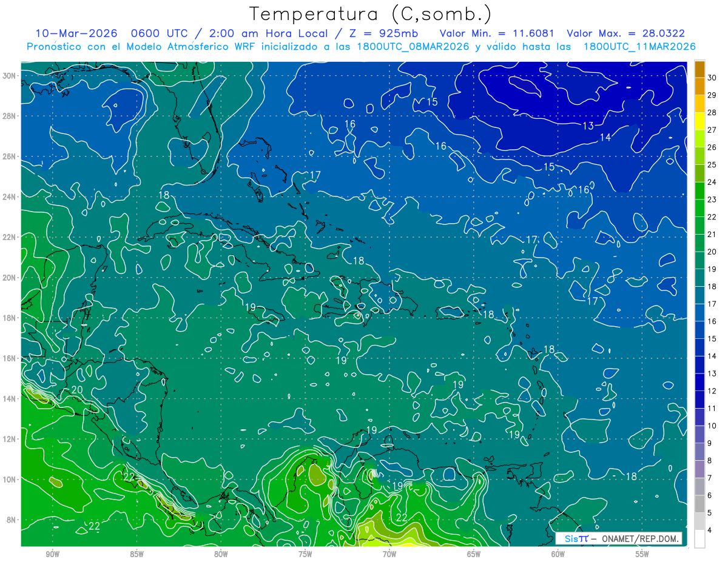The height and width of the screenshot is (562, 728).
Task: Click the "10N" latitude axis label
Action: pyautogui.click(x=9, y=480)
